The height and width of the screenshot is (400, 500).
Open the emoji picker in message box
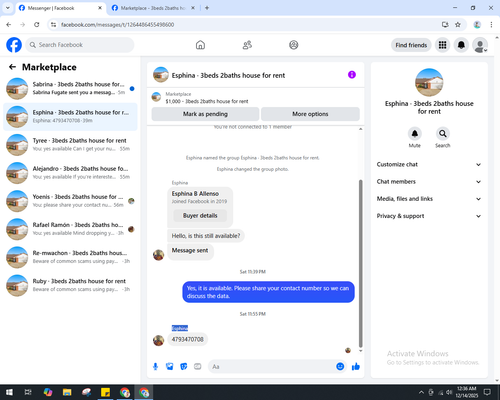pos(340,367)
